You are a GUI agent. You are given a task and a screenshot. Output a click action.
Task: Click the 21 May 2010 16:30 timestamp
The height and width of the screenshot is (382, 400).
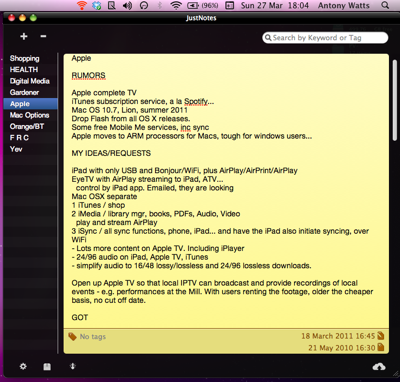[342, 348]
